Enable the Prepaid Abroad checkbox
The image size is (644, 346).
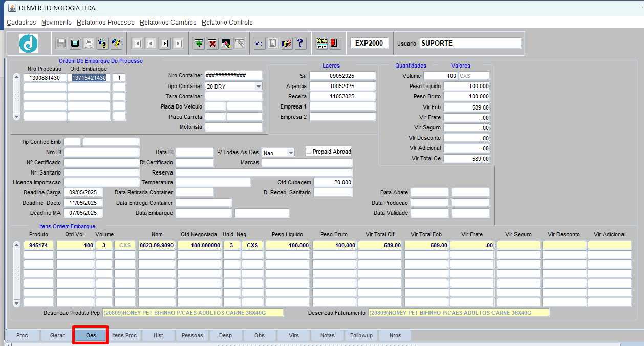point(309,151)
